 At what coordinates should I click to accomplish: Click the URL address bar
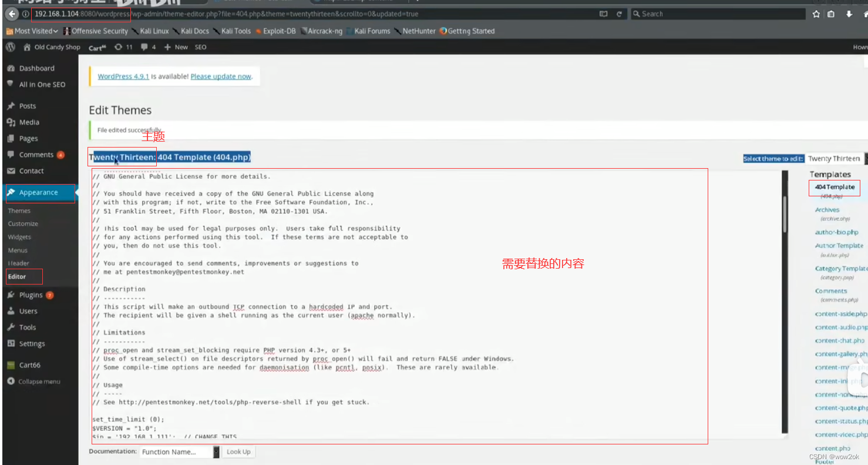311,14
